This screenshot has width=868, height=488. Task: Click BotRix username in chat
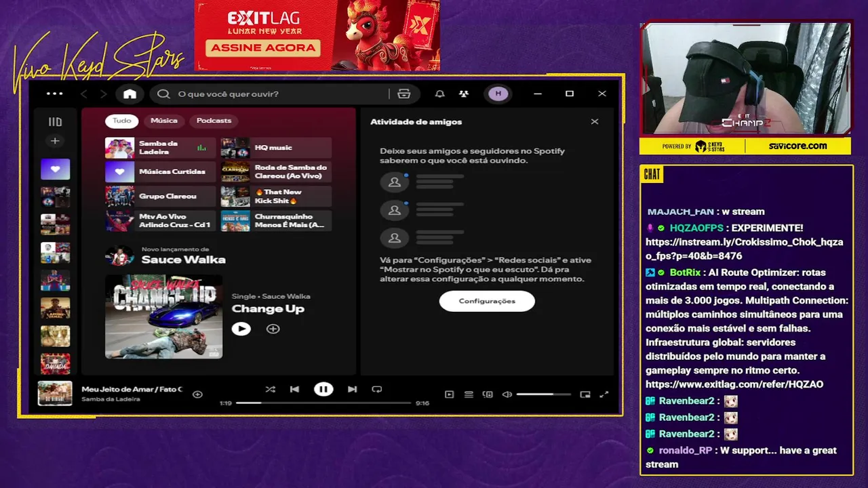685,272
